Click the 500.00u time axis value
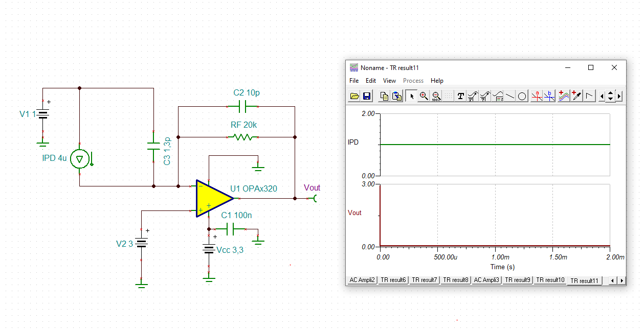The height and width of the screenshot is (330, 644). pos(446,257)
